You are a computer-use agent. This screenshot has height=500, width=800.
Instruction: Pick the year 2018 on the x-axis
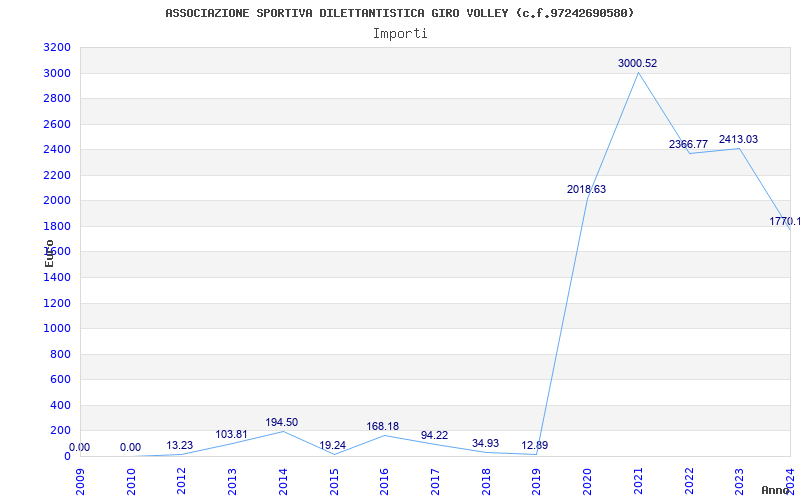click(x=486, y=482)
